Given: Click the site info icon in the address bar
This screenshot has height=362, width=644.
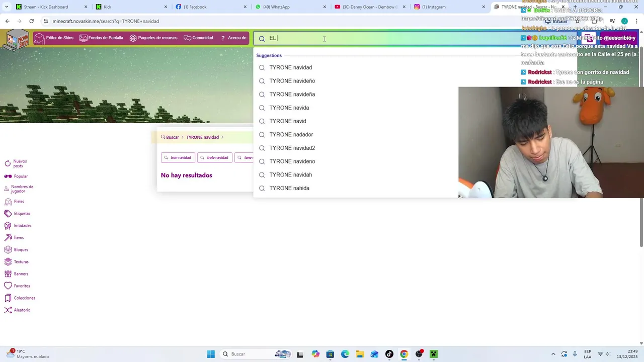Looking at the screenshot, I should coord(46,21).
